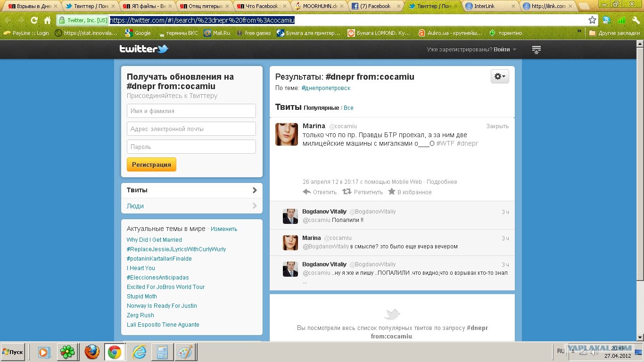Open the #днепропетровск topic link
This screenshot has height=362, width=644.
click(x=326, y=88)
